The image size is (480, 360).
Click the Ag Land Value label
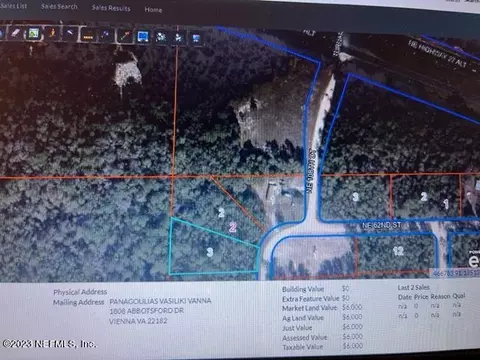pyautogui.click(x=303, y=318)
